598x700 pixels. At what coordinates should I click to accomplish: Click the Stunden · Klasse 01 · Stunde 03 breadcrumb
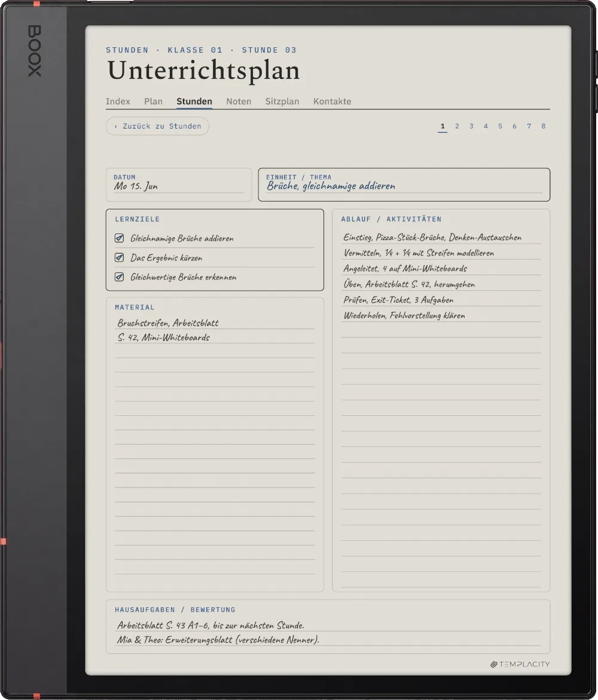tap(202, 50)
